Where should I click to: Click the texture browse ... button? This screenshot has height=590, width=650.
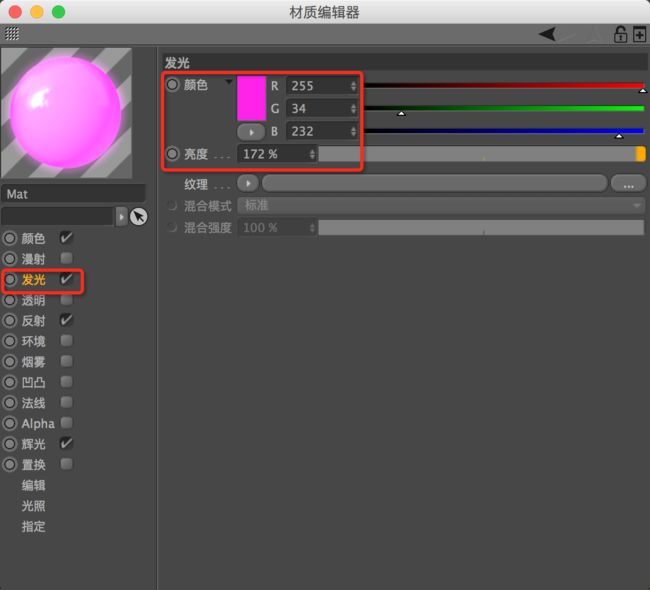[628, 183]
